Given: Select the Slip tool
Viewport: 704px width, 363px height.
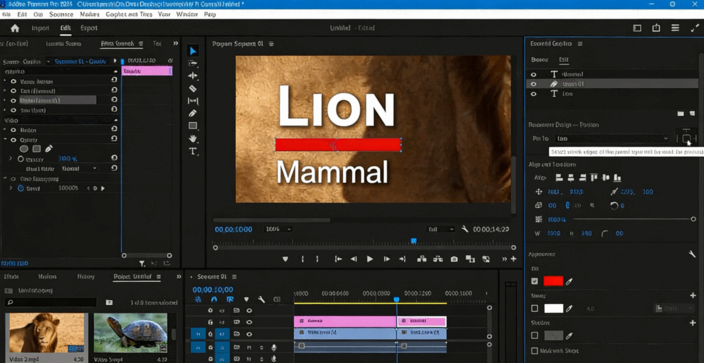Looking at the screenshot, I should [x=193, y=101].
